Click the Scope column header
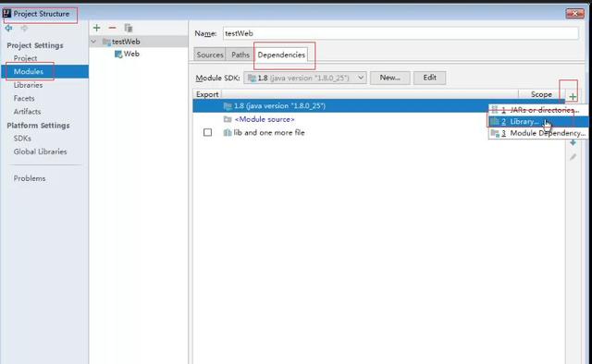 click(541, 94)
